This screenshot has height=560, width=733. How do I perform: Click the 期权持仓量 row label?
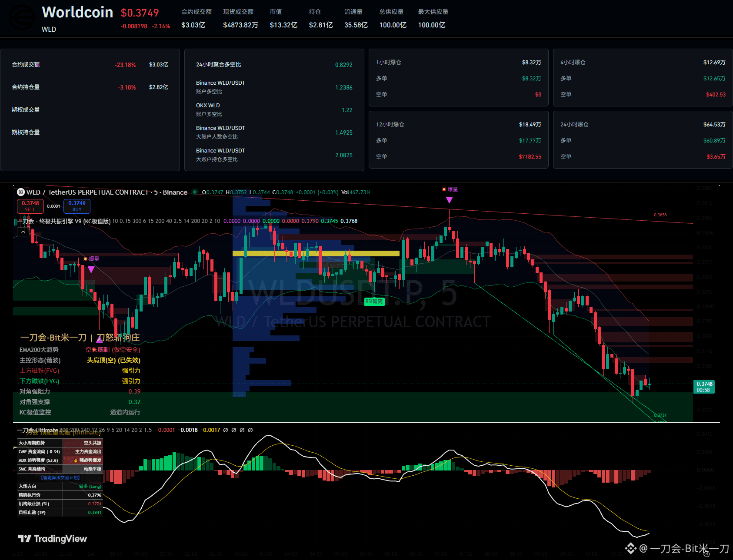(26, 133)
